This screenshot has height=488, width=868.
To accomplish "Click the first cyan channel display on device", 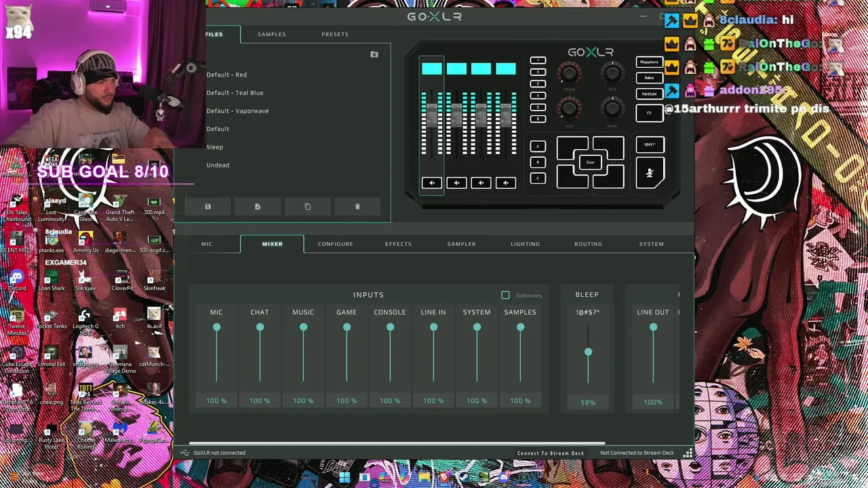I will 432,68.
